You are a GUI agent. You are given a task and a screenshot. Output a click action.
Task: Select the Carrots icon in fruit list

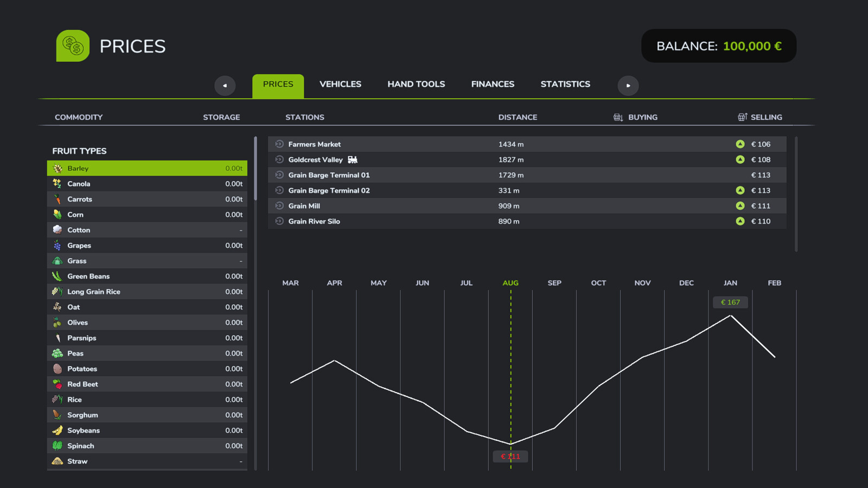pyautogui.click(x=57, y=199)
